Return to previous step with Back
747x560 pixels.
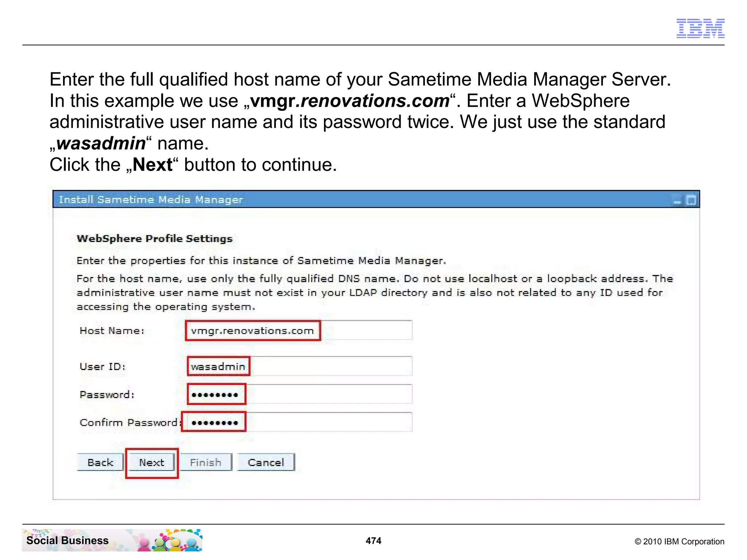point(100,462)
